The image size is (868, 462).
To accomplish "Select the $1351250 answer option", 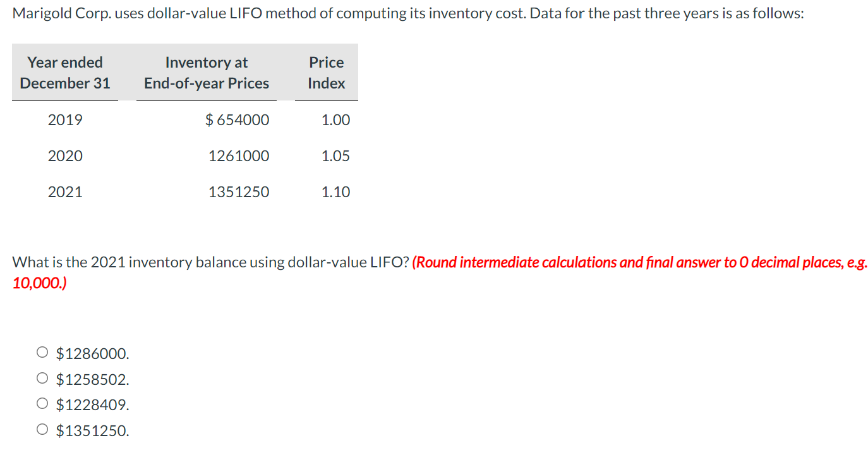I will [92, 430].
